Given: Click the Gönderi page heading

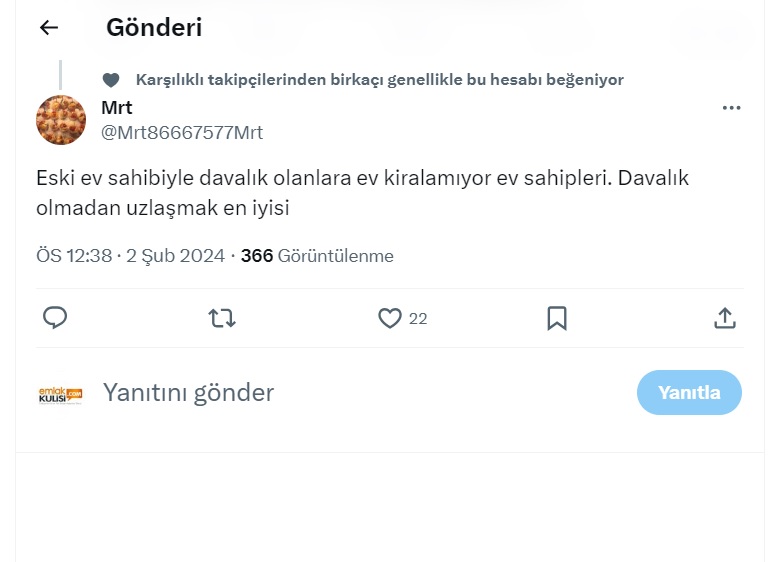Looking at the screenshot, I should [154, 28].
